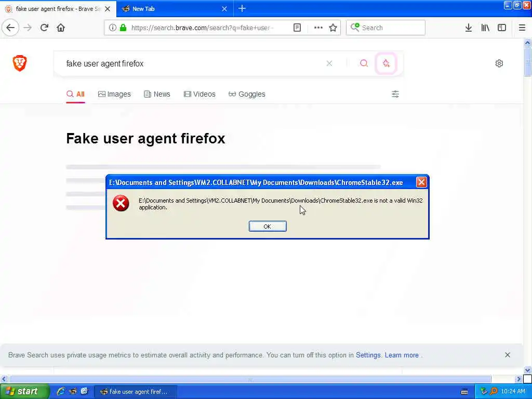Click the Fake user agent firefox heading
Image resolution: width=532 pixels, height=399 pixels.
(145, 138)
